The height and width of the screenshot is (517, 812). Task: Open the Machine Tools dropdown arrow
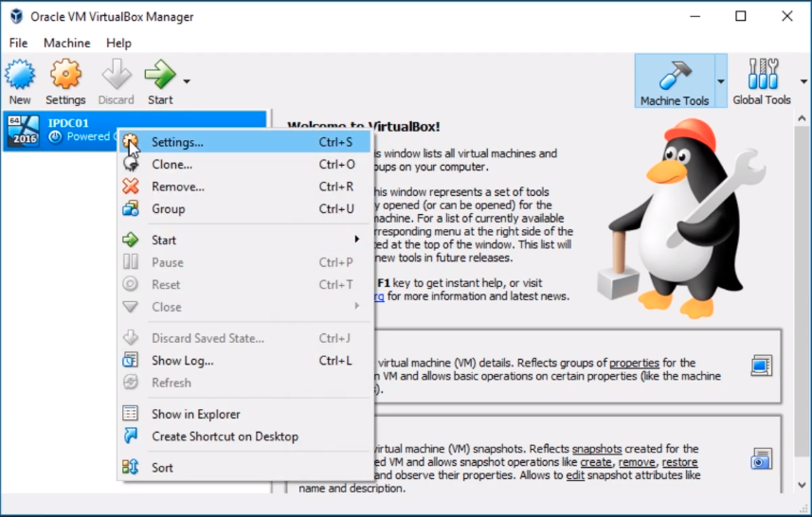click(720, 81)
